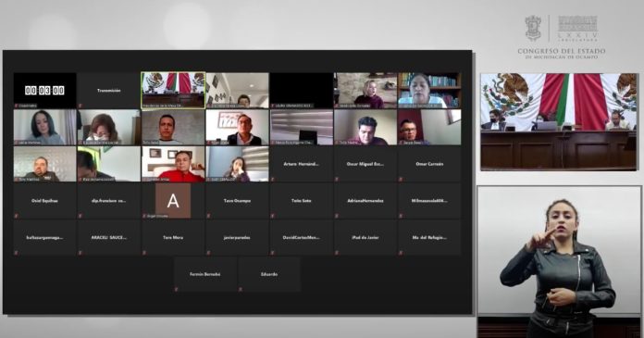Open the sign language interpreter video feed

click(x=559, y=261)
